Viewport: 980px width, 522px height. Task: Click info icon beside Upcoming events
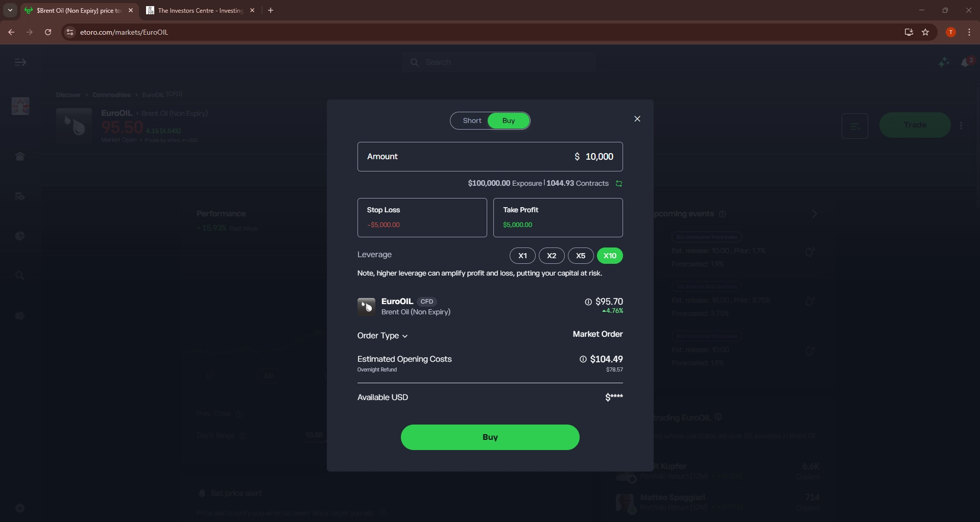coord(722,214)
